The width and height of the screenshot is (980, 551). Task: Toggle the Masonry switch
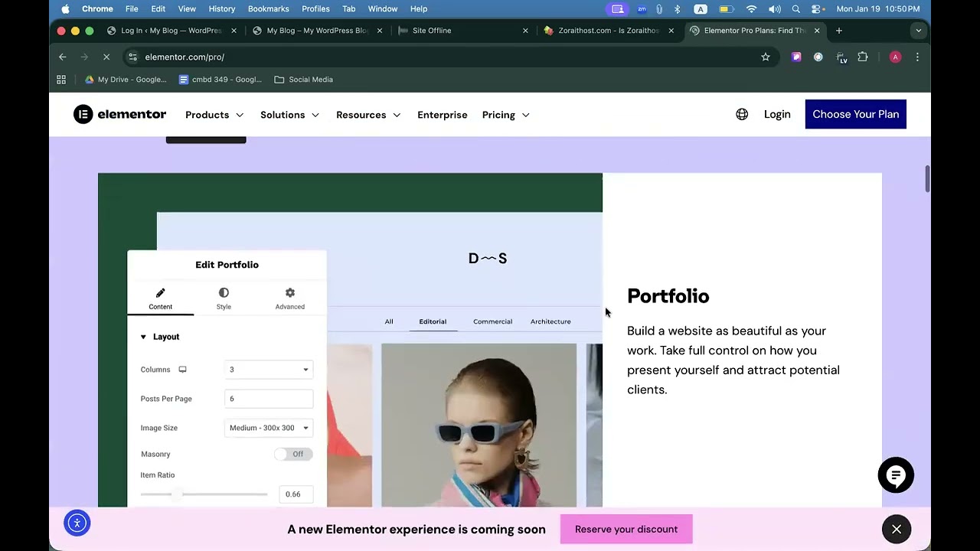(293, 454)
